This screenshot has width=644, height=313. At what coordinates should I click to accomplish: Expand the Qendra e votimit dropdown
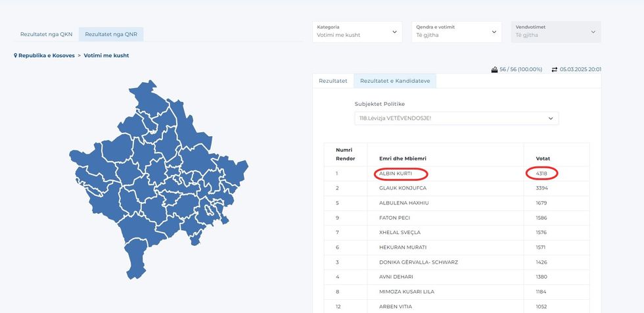pyautogui.click(x=457, y=32)
